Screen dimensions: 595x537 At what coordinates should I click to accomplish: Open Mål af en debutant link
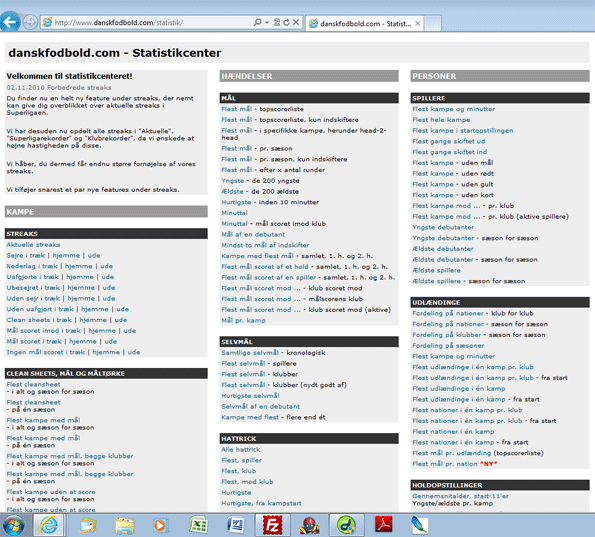point(253,235)
